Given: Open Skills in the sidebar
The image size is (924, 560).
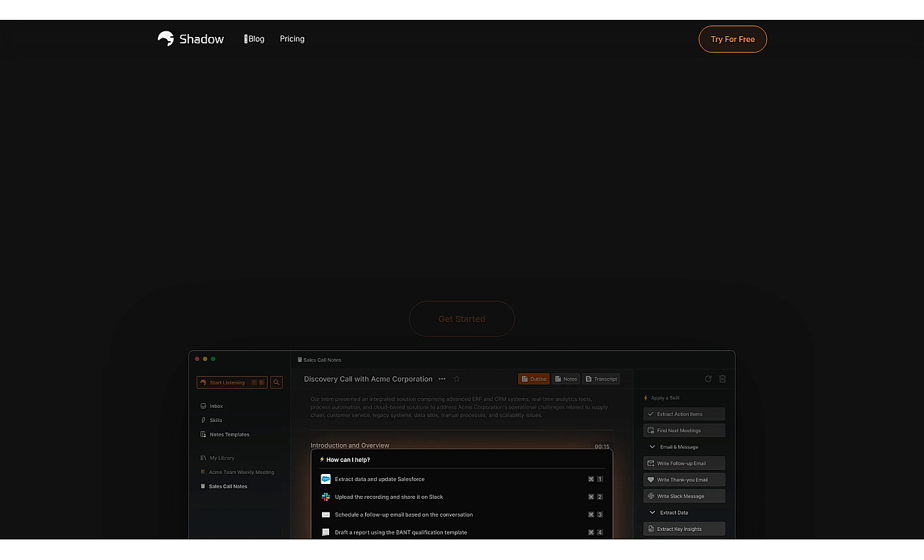Looking at the screenshot, I should click(212, 420).
